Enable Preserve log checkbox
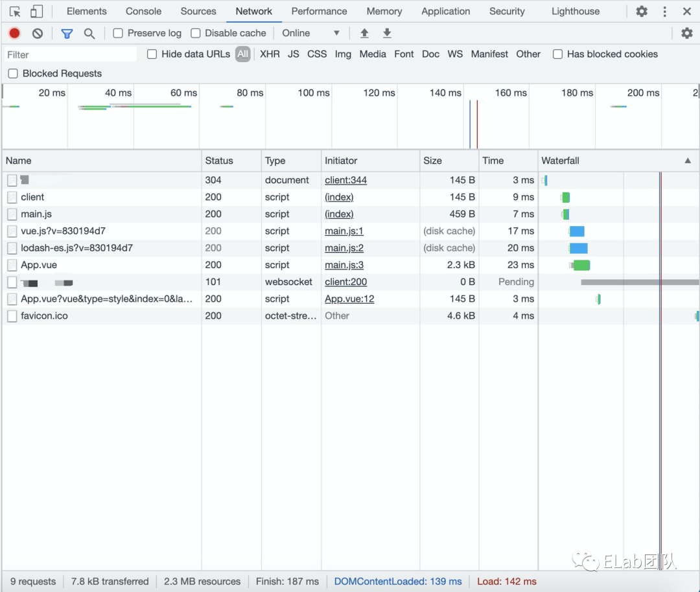This screenshot has height=592, width=700. (x=118, y=33)
